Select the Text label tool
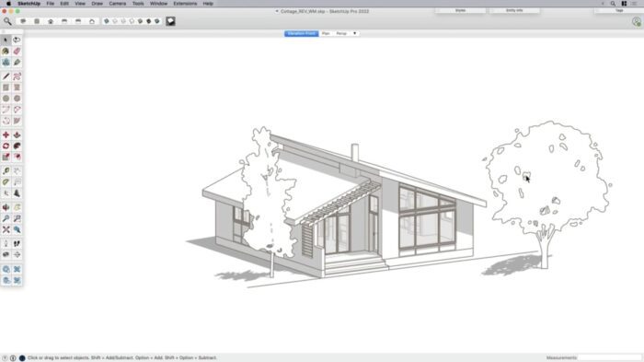The width and height of the screenshot is (644, 362). coord(17,182)
